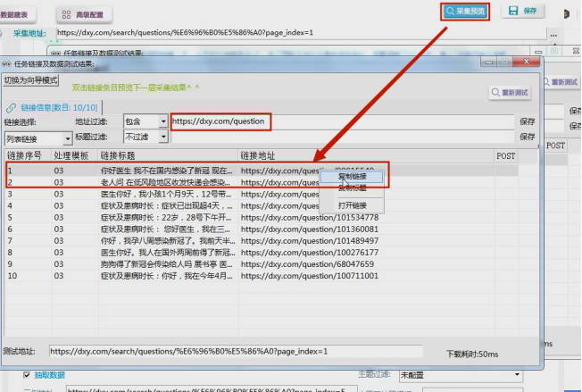Close the 任务链接及数据测试结果 dialog
Image resolution: width=582 pixels, height=392 pixels.
(x=526, y=62)
